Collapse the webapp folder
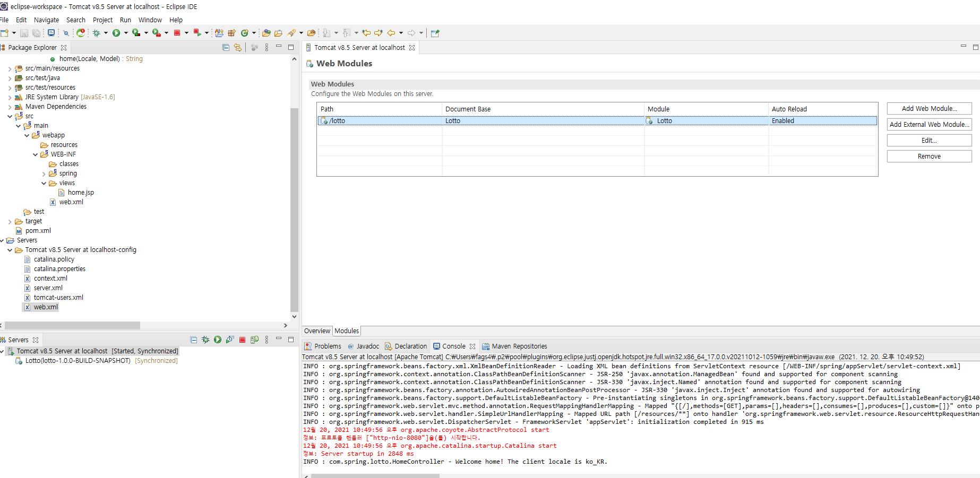Screen dimensions: 980x478 pos(27,136)
